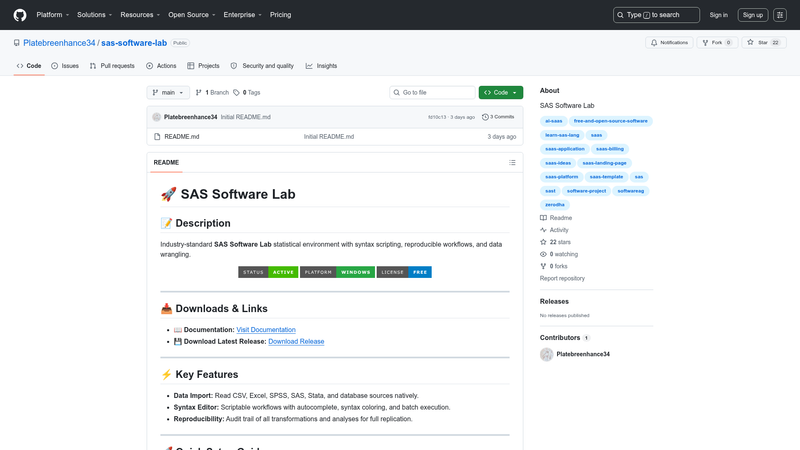The image size is (800, 450).
Task: View 0 Tags
Action: [x=247, y=92]
